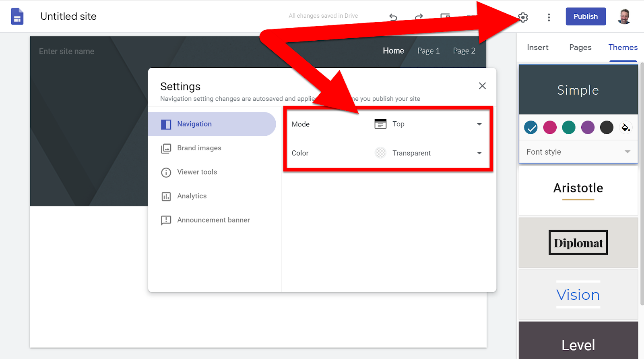Publish the site

click(x=586, y=17)
